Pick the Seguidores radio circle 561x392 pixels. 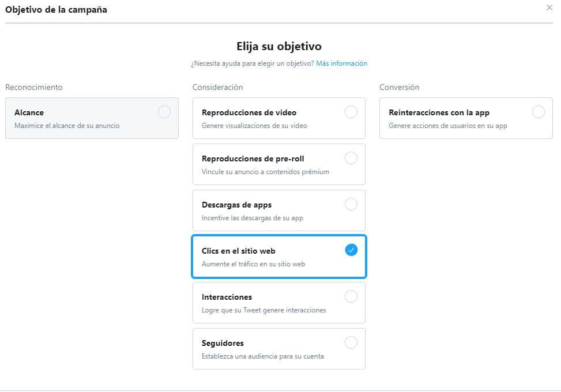351,342
